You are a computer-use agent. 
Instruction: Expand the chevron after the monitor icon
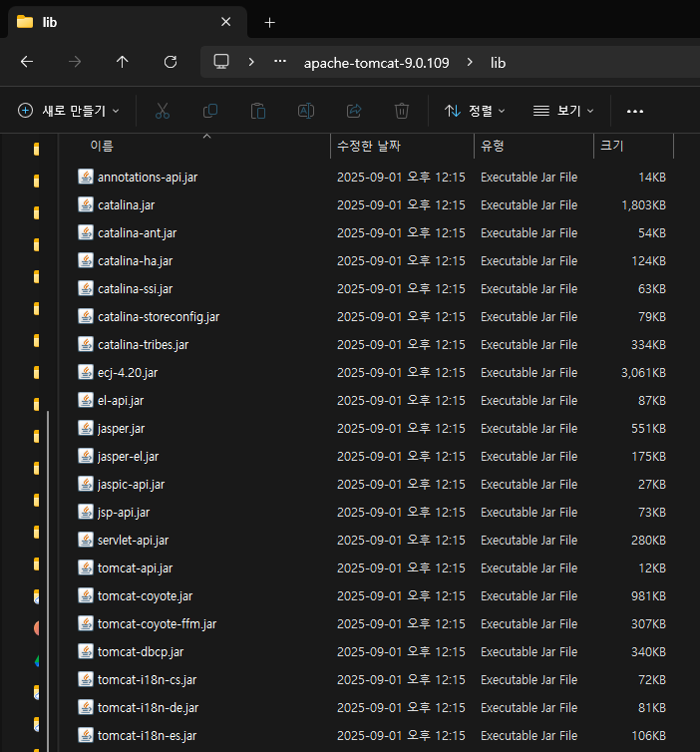[x=250, y=62]
